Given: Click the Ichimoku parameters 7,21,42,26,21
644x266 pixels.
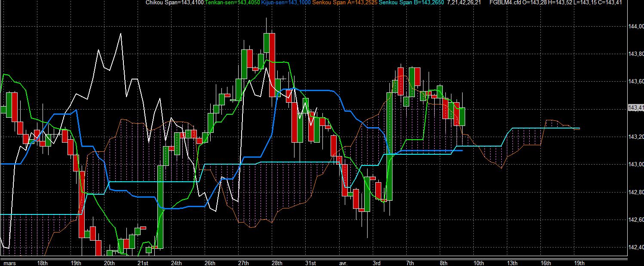Looking at the screenshot, I should [464, 3].
